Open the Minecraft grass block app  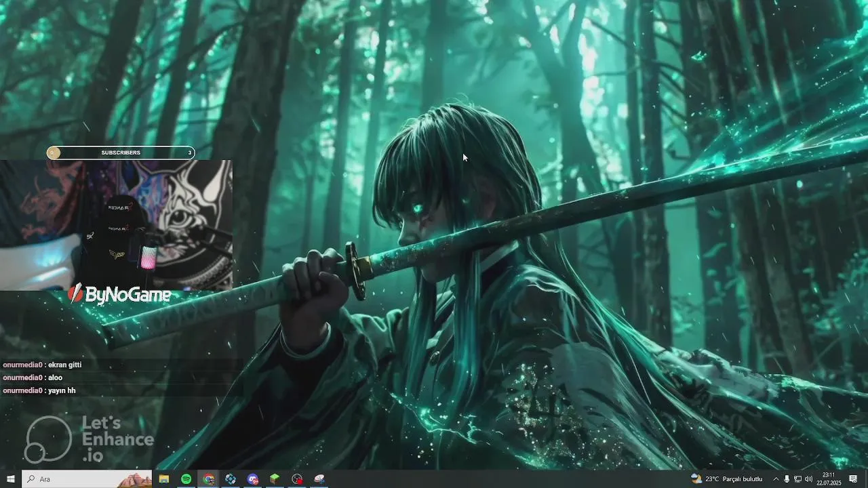click(x=275, y=479)
